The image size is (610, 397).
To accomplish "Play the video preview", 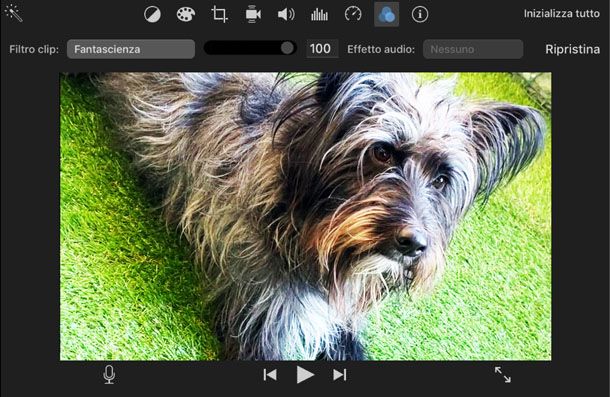I will pyautogui.click(x=305, y=375).
